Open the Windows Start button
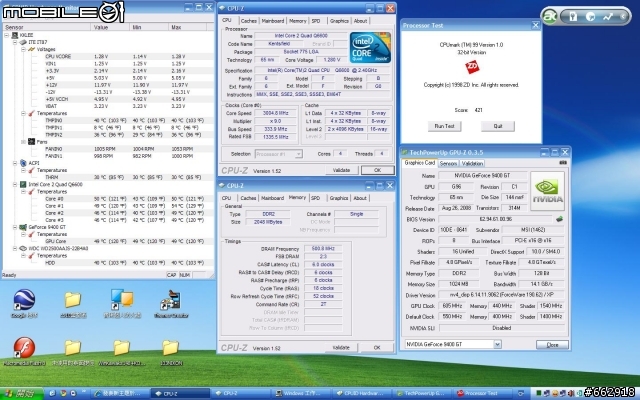 click(21, 393)
